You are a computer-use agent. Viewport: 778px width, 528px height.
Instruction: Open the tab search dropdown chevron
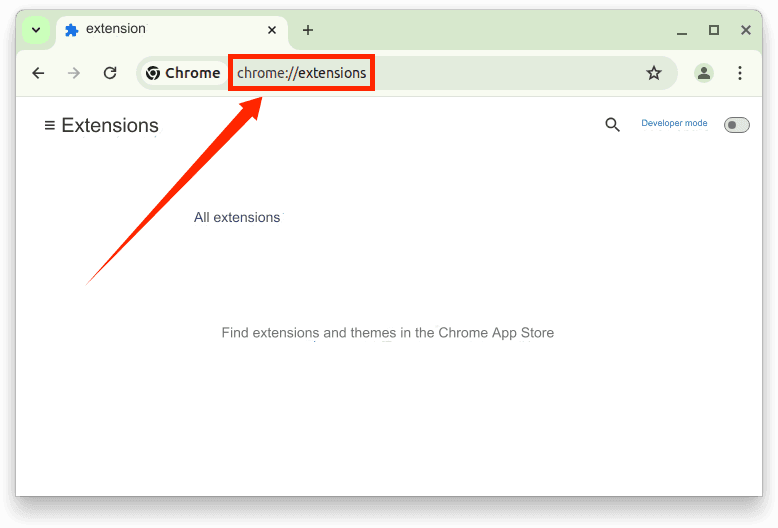tap(36, 30)
